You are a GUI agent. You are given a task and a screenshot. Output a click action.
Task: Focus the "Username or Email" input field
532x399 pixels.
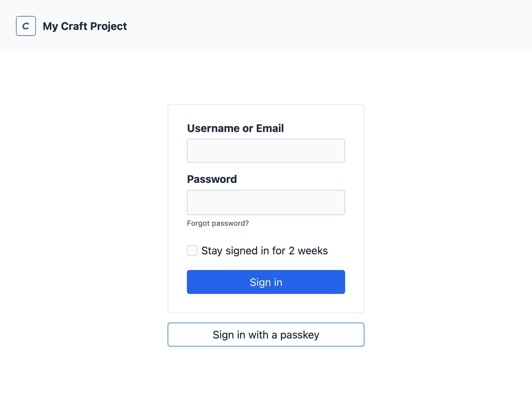coord(266,150)
